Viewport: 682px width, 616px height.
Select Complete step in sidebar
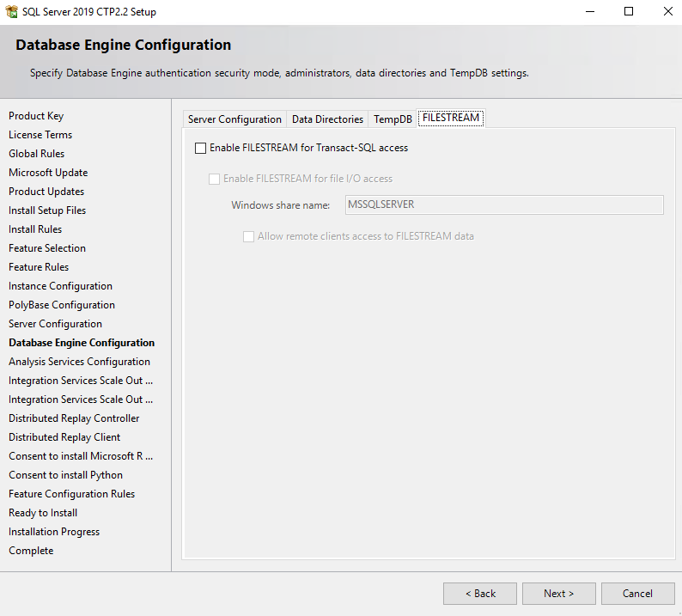coord(31,551)
